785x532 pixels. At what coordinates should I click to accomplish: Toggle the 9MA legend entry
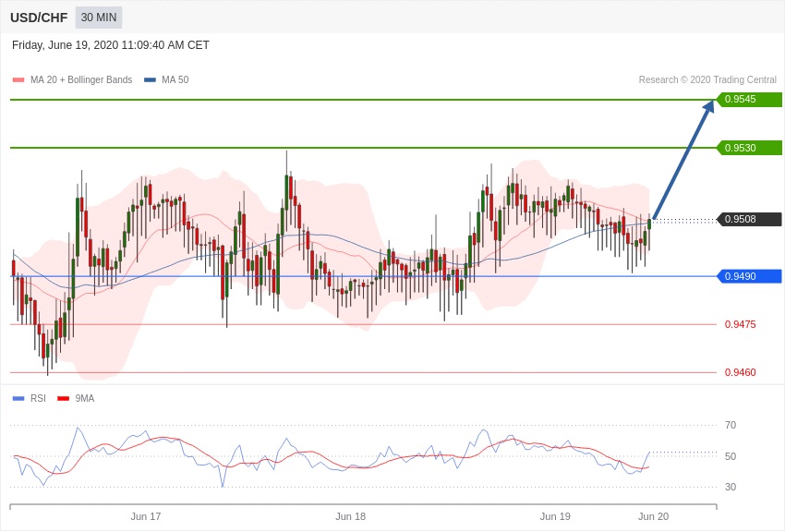coord(84,399)
